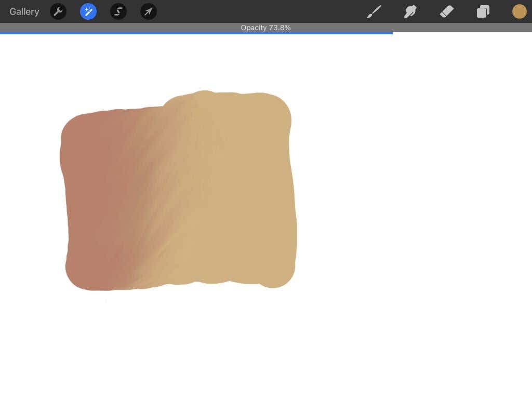The image size is (532, 399).
Task: Select the Eraser tool
Action: (x=447, y=11)
